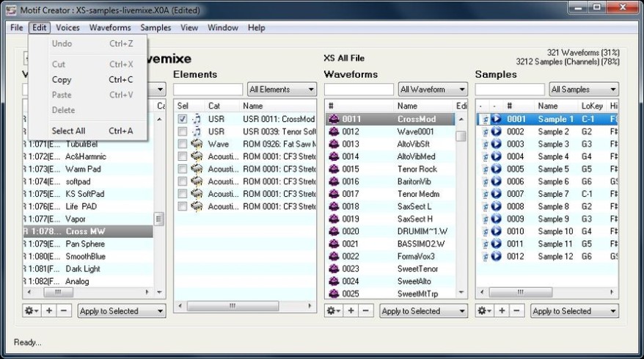
Task: Click the Waveforms list vertical scrollbar thumb
Action: [x=461, y=136]
